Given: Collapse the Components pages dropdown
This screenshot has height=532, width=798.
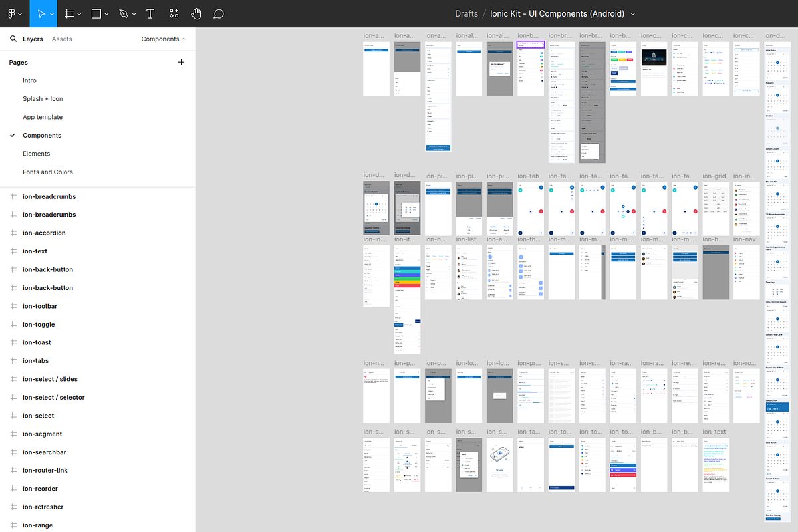Looking at the screenshot, I should (164, 39).
